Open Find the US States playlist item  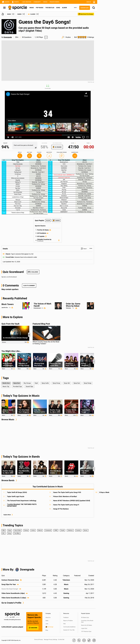coord(43,230)
